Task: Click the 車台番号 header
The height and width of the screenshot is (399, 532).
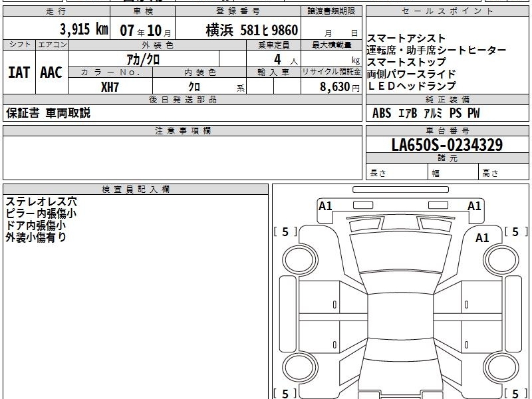Action: point(447,130)
